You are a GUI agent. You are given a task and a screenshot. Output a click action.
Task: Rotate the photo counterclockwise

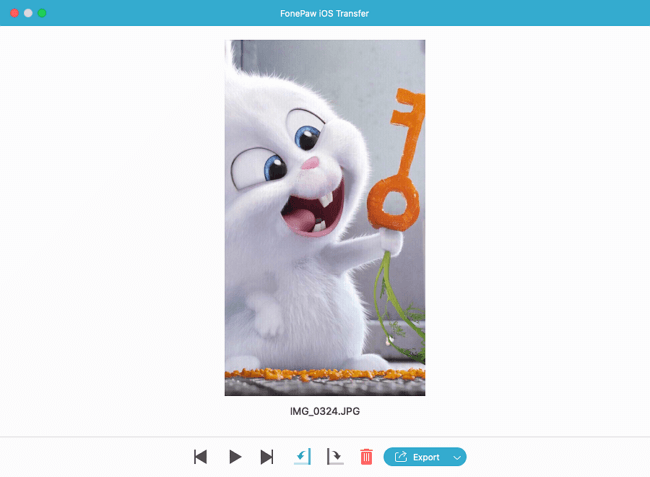click(x=303, y=457)
